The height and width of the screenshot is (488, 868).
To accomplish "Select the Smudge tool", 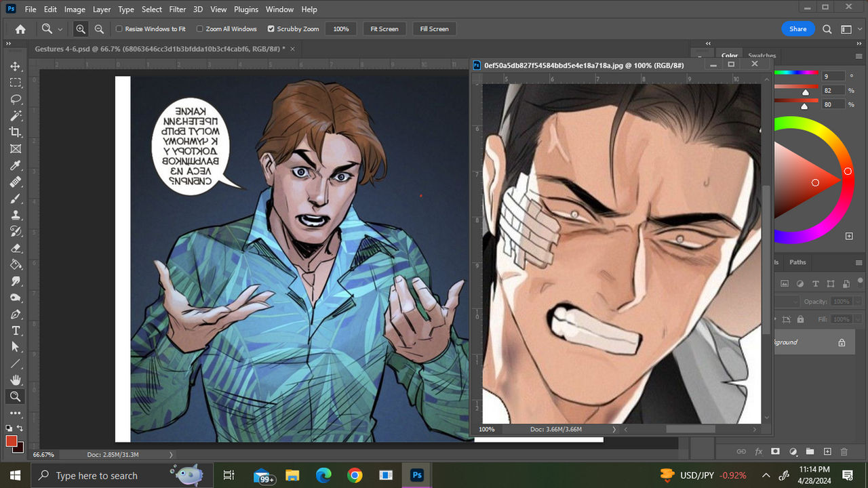I will 16,281.
